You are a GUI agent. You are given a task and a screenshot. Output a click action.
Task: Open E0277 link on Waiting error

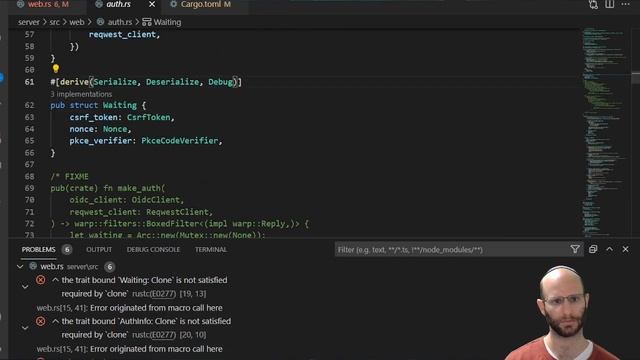(163, 294)
